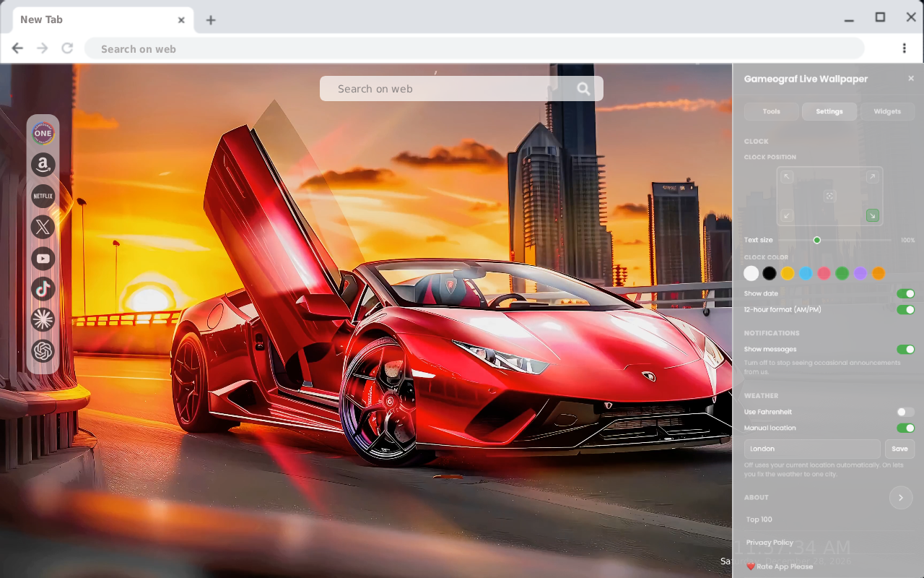924x578 pixels.
Task: Disable the Manual location switch
Action: pos(905,428)
